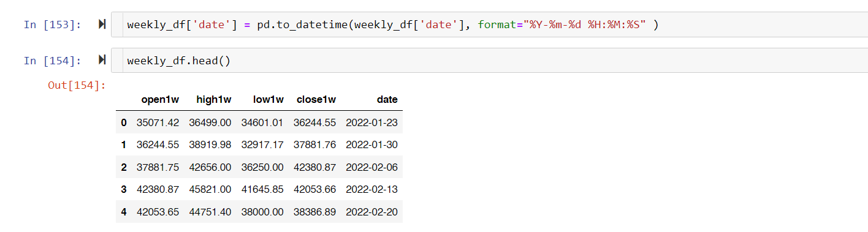Click into the pd.to_datetime code cell

coord(489,24)
